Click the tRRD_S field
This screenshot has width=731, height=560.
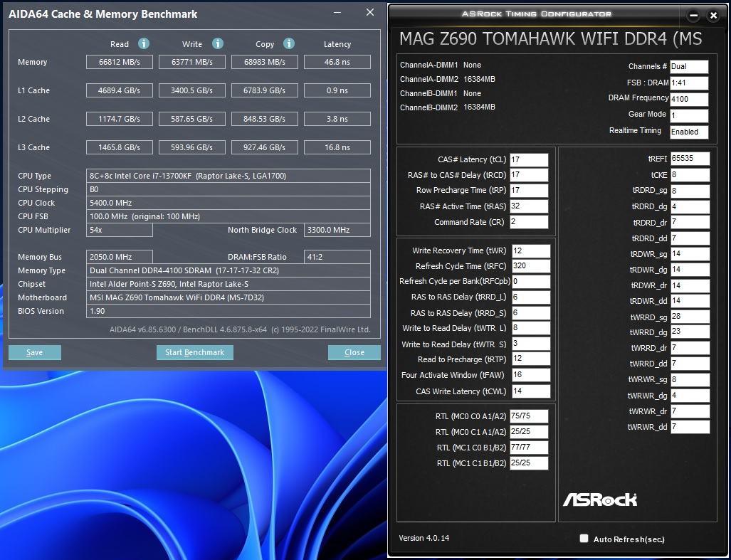531,313
